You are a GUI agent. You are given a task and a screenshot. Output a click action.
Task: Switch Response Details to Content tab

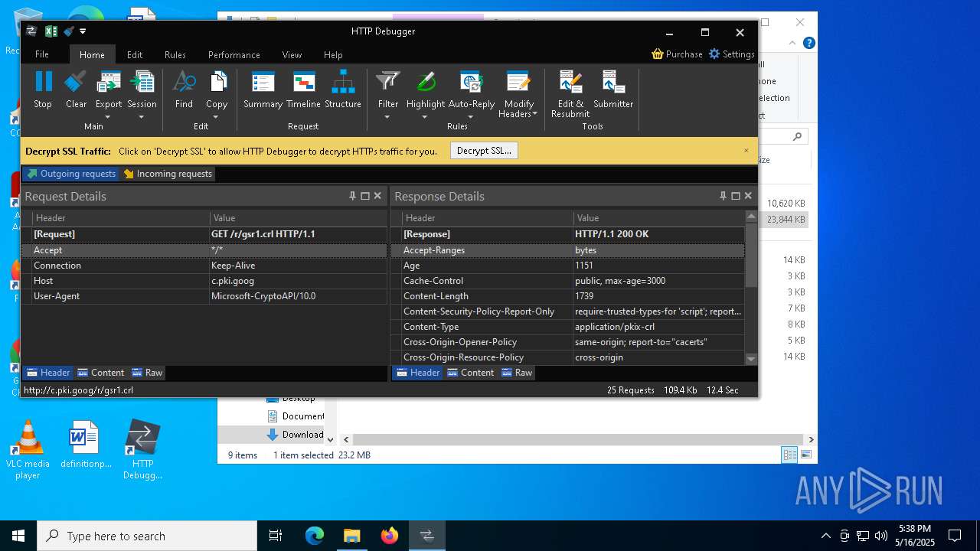pyautogui.click(x=470, y=373)
